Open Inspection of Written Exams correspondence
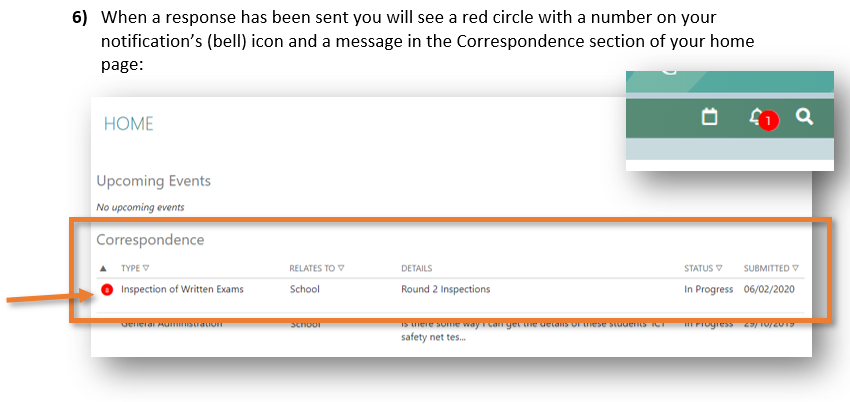The image size is (850, 402). coord(182,290)
